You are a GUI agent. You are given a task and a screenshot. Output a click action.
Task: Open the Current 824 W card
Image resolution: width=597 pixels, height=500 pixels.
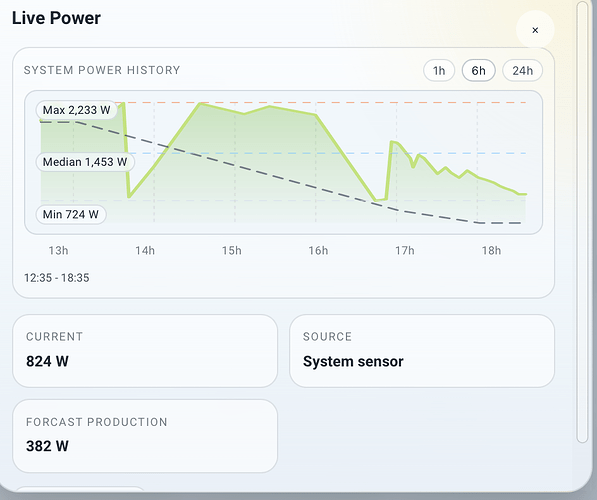145,351
